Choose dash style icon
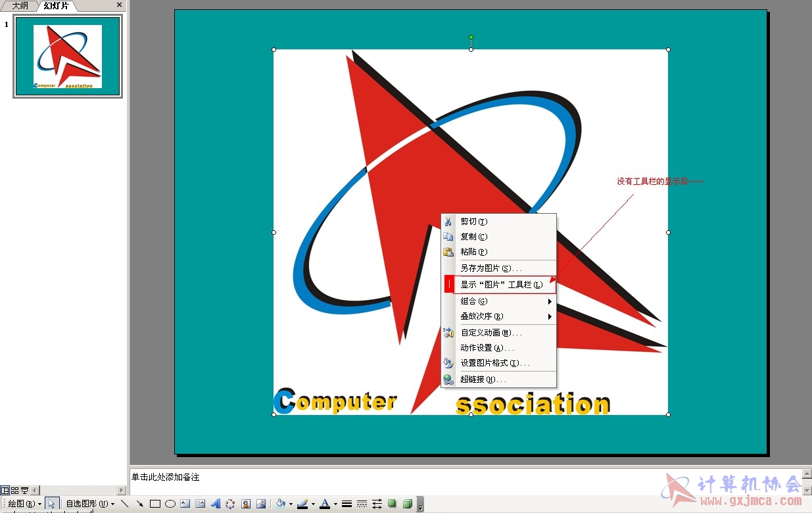The height and width of the screenshot is (513, 812). point(362,504)
